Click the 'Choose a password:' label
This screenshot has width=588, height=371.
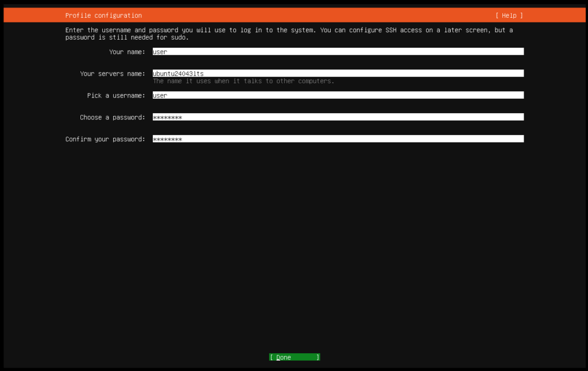click(x=113, y=117)
